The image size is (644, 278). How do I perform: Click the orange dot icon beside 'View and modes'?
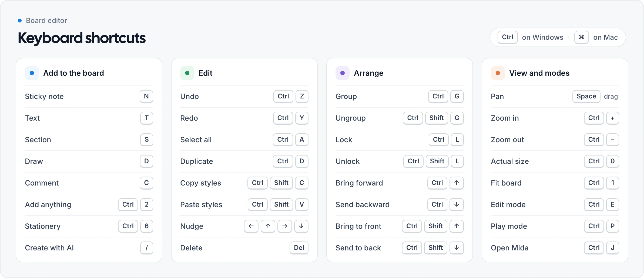point(498,73)
